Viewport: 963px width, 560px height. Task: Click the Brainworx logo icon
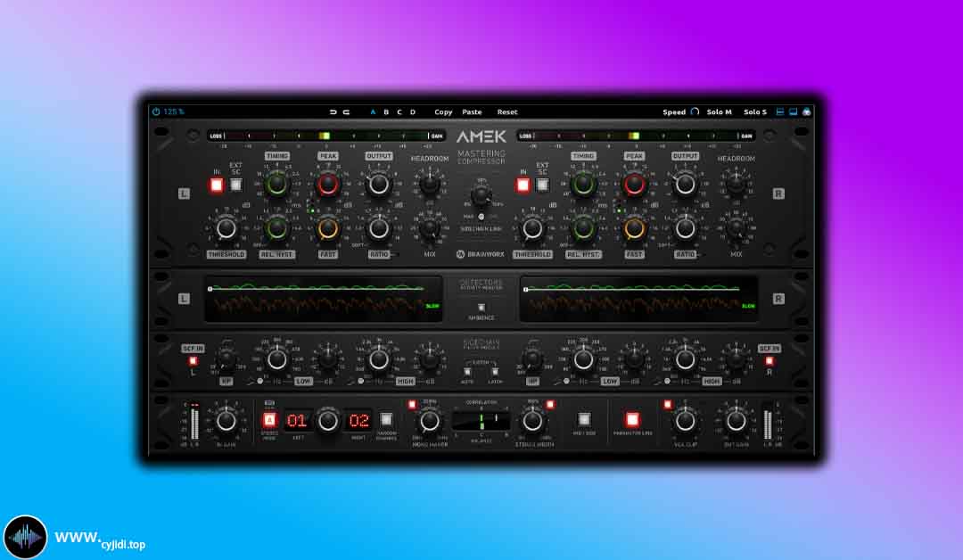pos(461,254)
